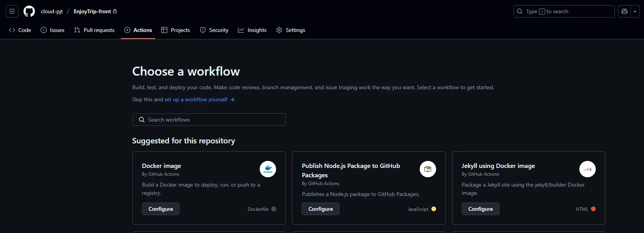The width and height of the screenshot is (644, 233).
Task: Select the Actions tab
Action: click(x=138, y=30)
